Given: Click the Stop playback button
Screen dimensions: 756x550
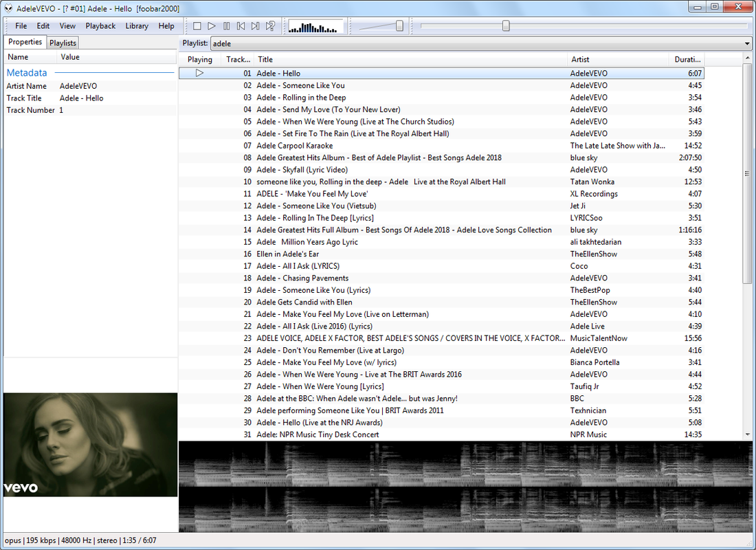Looking at the screenshot, I should (x=197, y=26).
